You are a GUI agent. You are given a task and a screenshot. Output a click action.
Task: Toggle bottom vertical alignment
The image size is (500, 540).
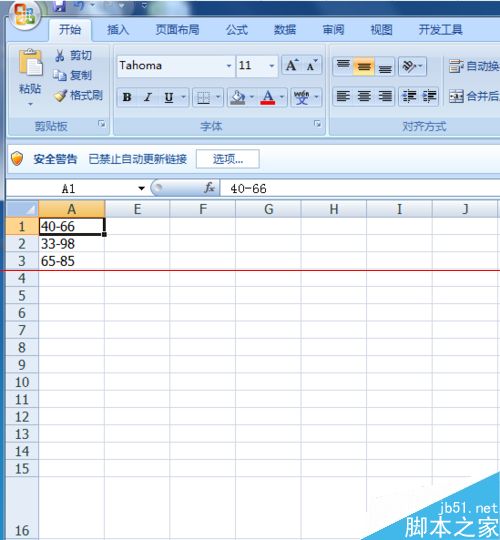point(385,66)
